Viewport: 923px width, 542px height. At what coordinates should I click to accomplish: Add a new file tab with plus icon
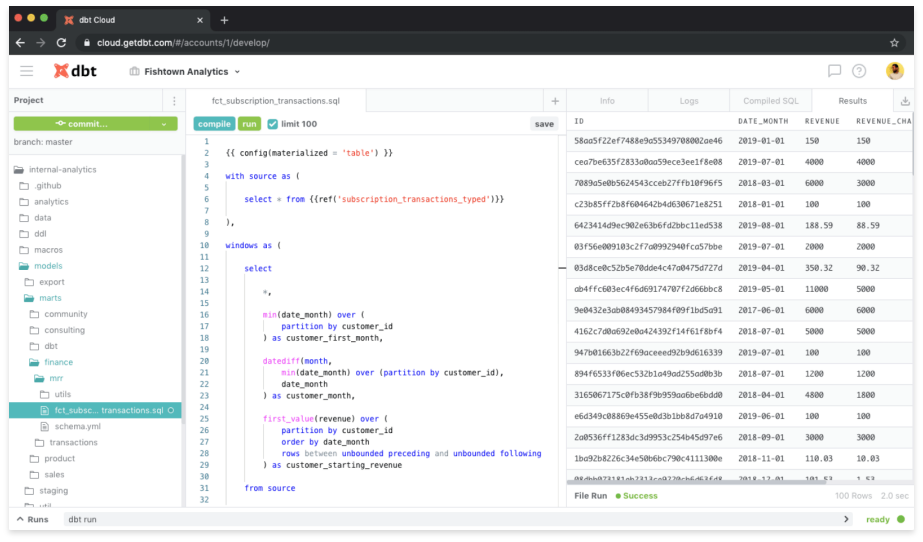click(555, 101)
